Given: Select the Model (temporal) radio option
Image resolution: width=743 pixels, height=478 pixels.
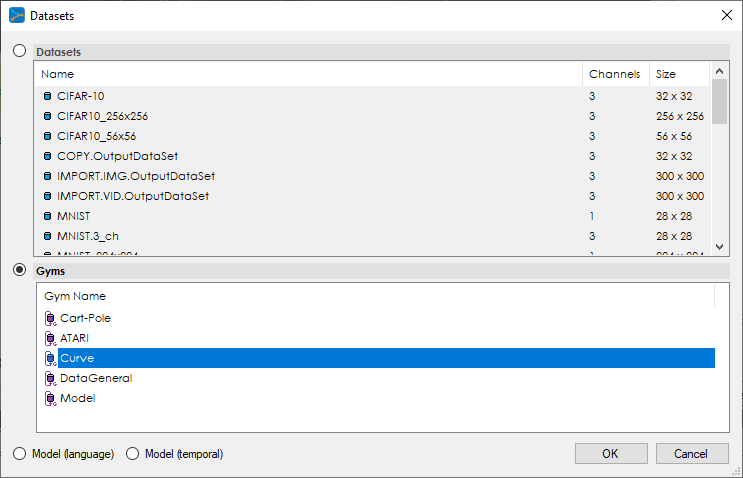Looking at the screenshot, I should pyautogui.click(x=133, y=454).
